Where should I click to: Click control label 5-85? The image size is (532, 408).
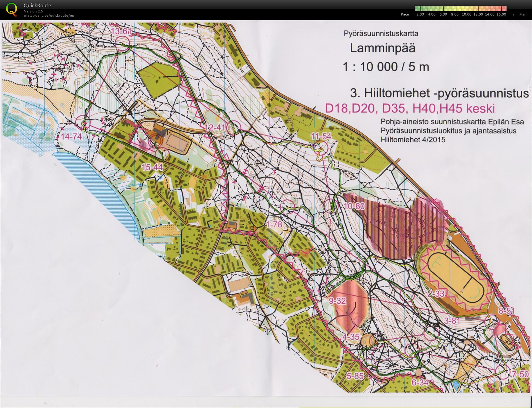tap(355, 376)
